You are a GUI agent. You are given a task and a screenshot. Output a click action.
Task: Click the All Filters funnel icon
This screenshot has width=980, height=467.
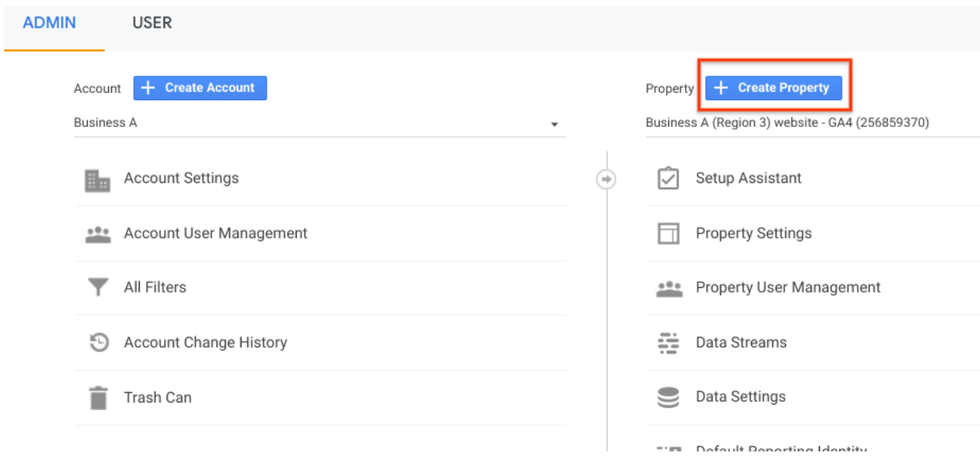(97, 288)
